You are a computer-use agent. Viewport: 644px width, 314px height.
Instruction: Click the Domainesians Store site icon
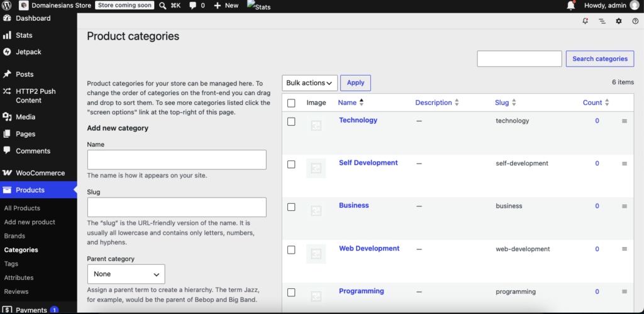click(23, 6)
